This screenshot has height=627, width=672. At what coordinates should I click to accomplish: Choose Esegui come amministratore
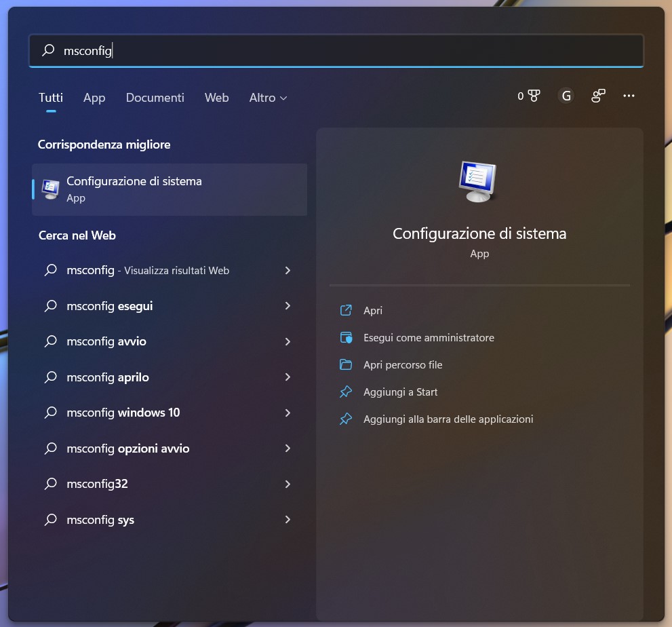(429, 337)
